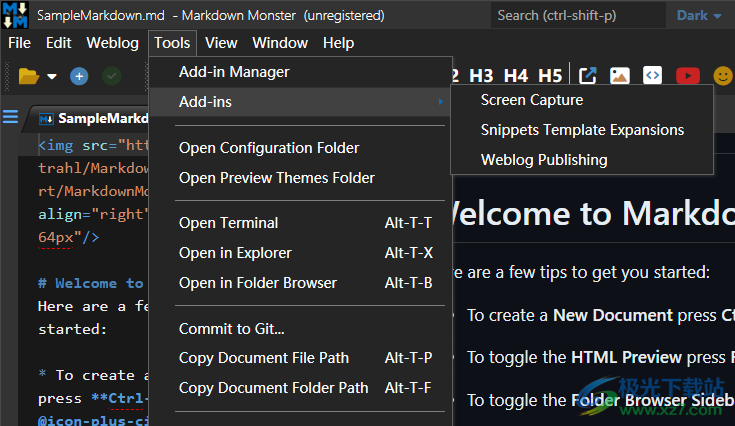Choose Open Preview Themes Folder
The width and height of the screenshot is (735, 426).
(300, 178)
